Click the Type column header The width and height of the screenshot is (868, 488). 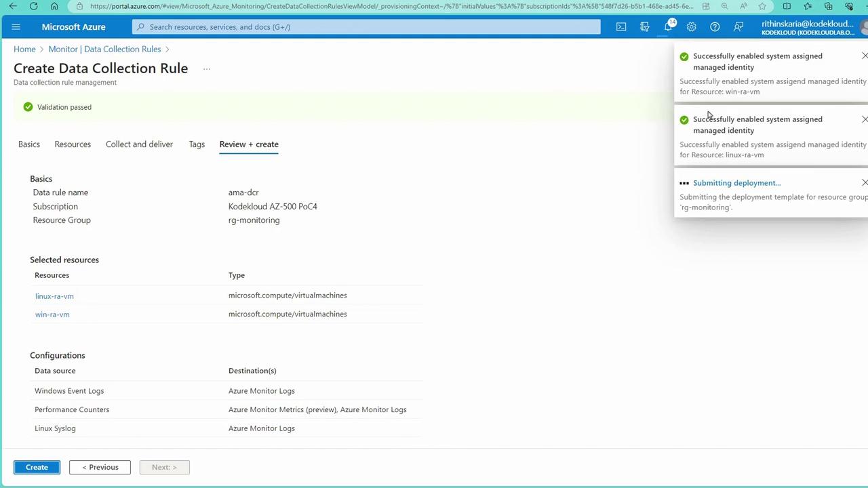tap(237, 275)
